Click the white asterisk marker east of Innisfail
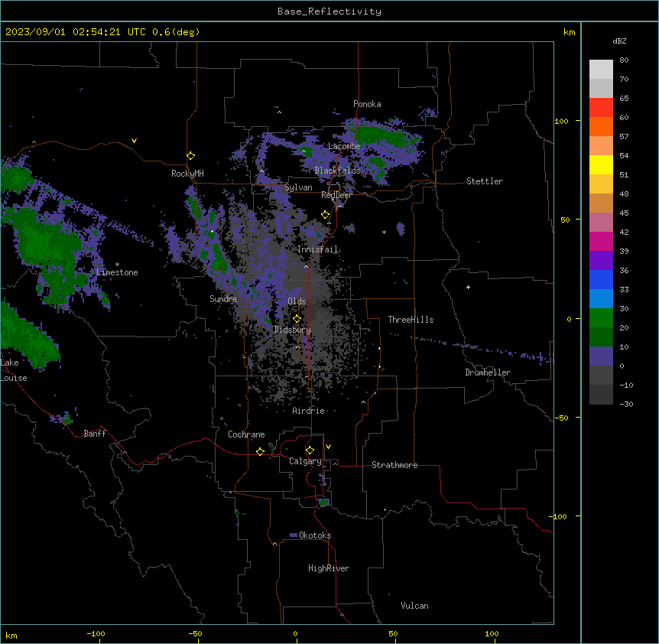659x644 pixels. 384,232
